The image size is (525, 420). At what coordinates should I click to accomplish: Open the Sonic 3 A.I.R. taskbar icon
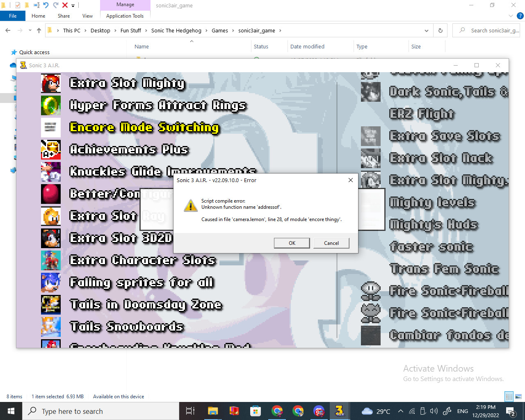tap(339, 411)
